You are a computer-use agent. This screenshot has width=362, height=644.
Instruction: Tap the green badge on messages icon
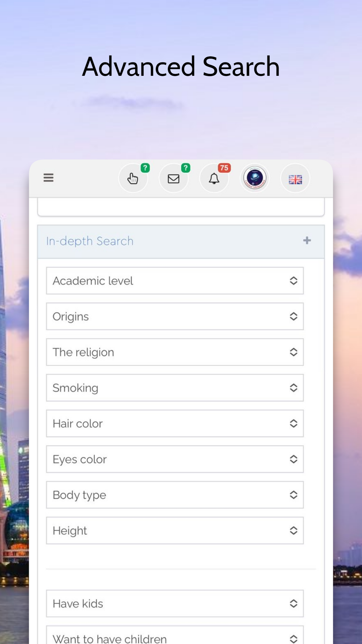point(186,168)
